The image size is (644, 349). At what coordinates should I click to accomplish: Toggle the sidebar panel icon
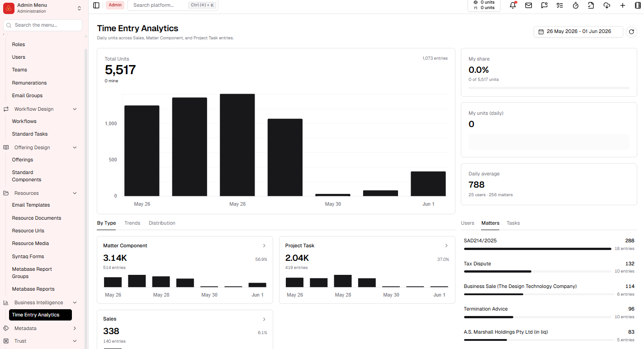click(x=96, y=5)
